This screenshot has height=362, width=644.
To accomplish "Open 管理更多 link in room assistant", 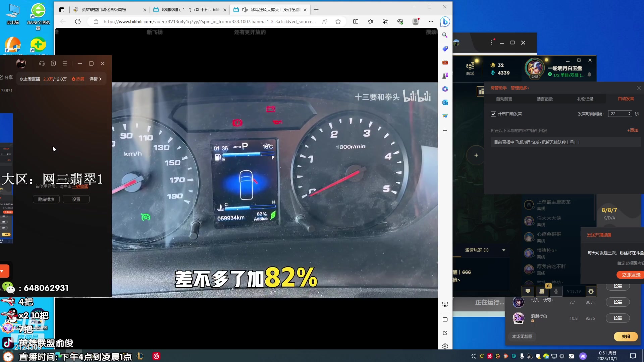I will (x=520, y=88).
